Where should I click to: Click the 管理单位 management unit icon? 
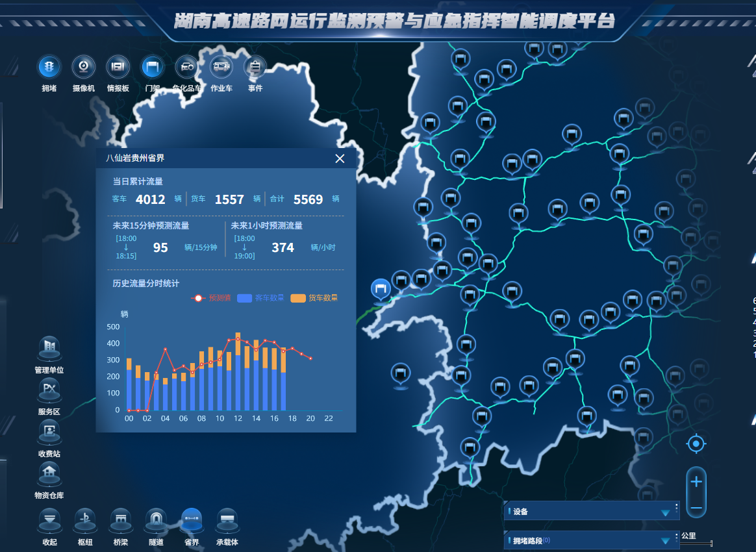click(x=49, y=349)
